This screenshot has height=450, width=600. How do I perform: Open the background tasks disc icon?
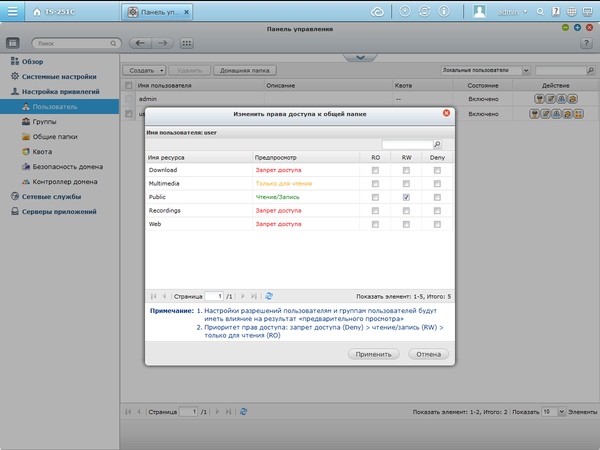tap(404, 11)
